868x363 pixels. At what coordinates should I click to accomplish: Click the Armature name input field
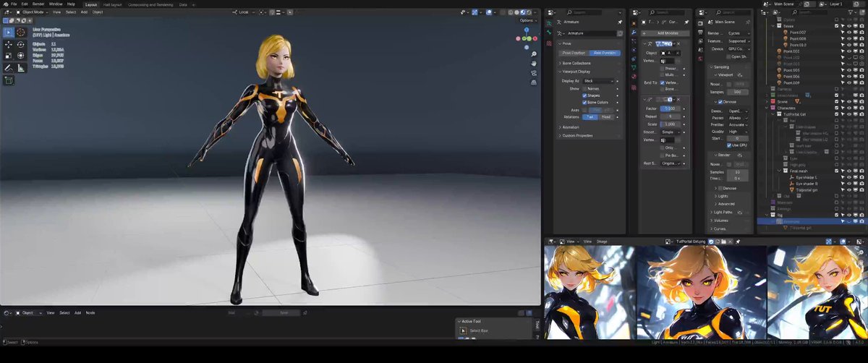(591, 33)
